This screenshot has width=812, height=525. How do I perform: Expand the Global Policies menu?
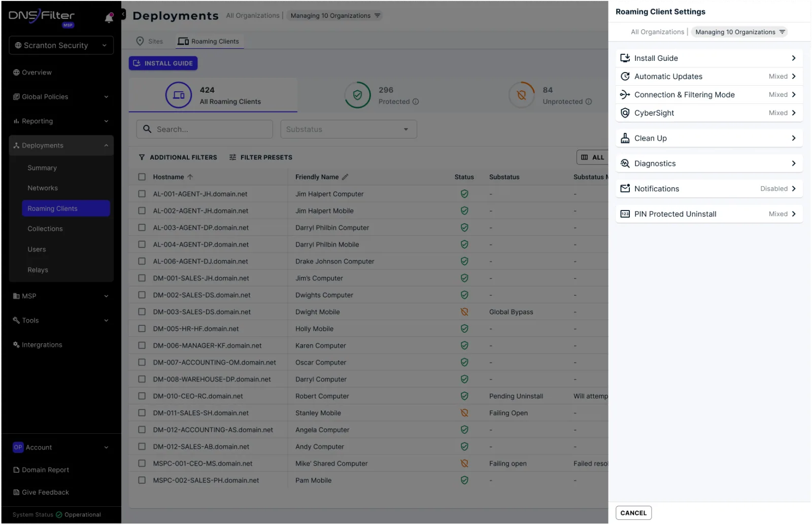coord(61,97)
